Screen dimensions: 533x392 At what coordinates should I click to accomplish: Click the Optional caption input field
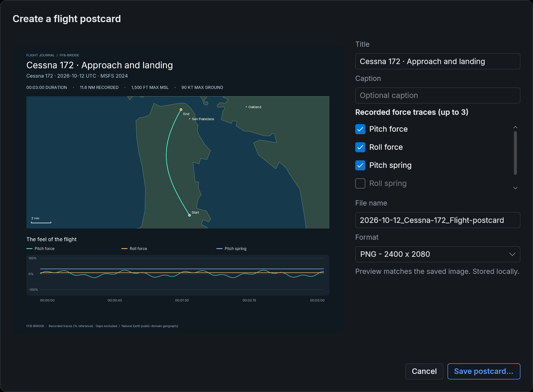437,95
